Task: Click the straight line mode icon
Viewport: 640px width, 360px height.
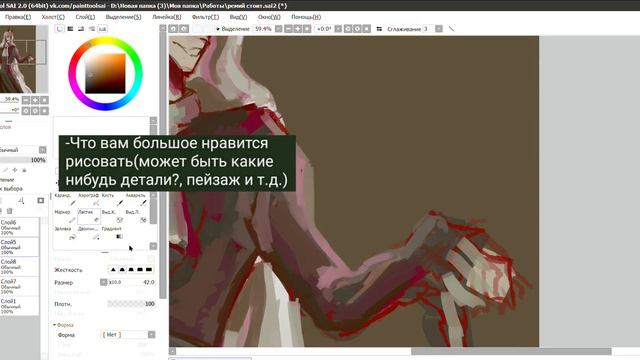Action: click(x=451, y=29)
